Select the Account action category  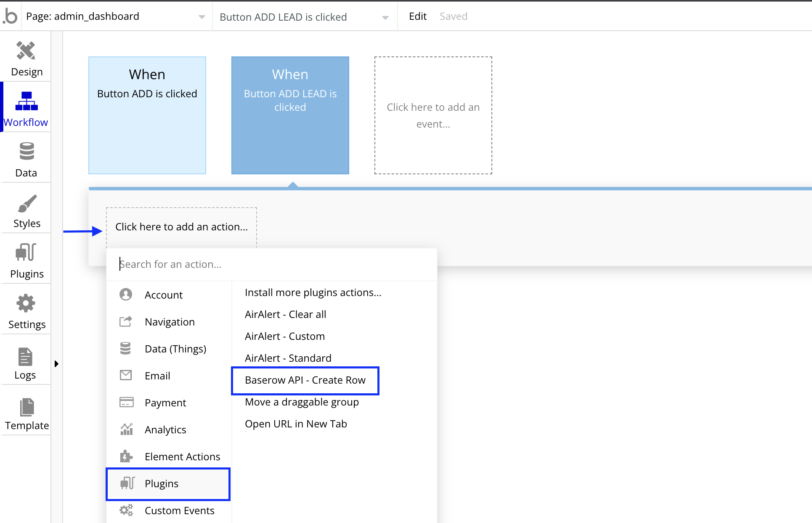(x=164, y=294)
